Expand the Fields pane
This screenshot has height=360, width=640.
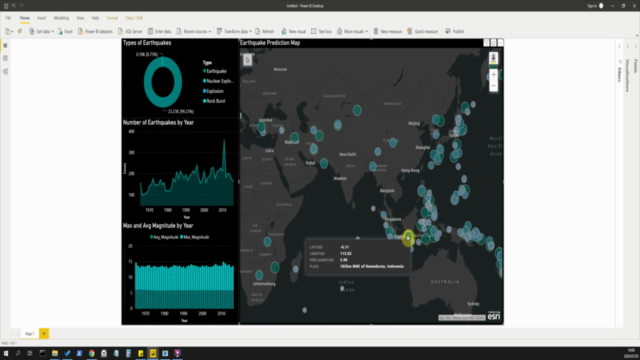click(x=636, y=47)
